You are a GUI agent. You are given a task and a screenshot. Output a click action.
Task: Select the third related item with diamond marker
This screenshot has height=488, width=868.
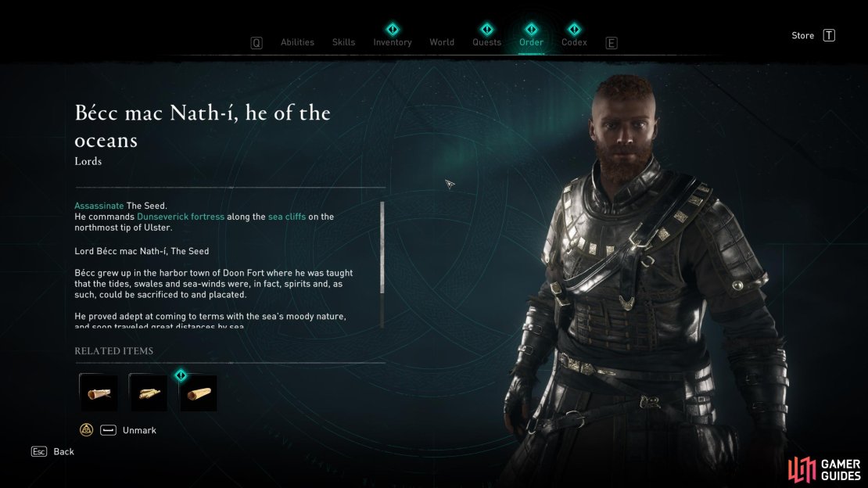[198, 392]
